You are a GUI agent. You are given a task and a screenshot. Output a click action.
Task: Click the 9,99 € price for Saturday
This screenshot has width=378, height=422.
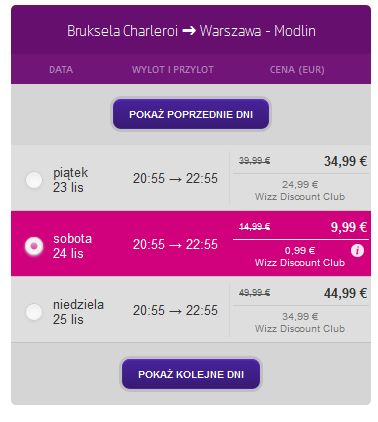point(349,227)
